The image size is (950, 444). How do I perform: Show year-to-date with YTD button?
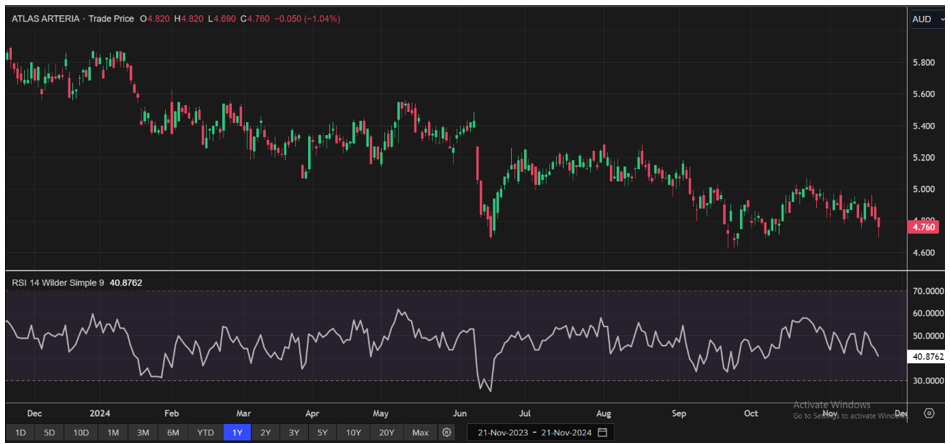coord(205,432)
